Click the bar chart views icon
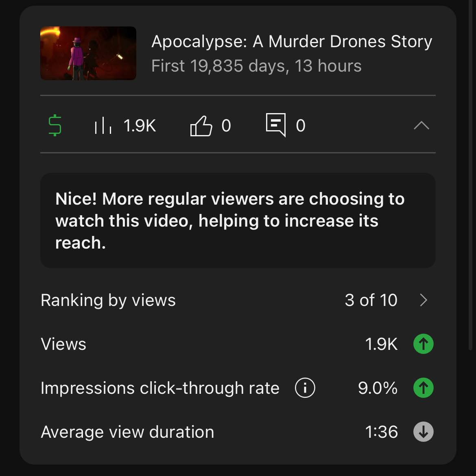Image resolution: width=476 pixels, height=476 pixels. point(103,126)
